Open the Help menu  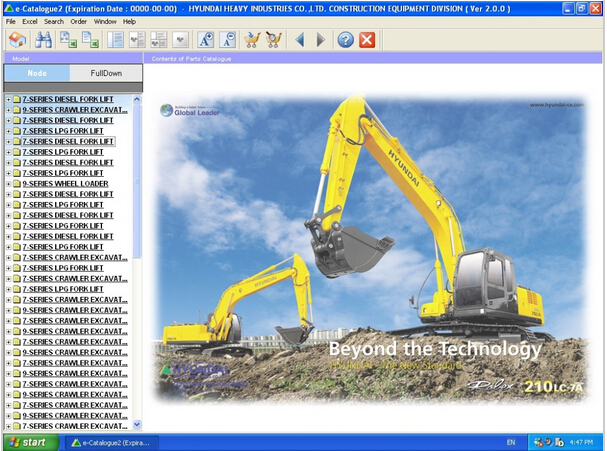(x=129, y=22)
